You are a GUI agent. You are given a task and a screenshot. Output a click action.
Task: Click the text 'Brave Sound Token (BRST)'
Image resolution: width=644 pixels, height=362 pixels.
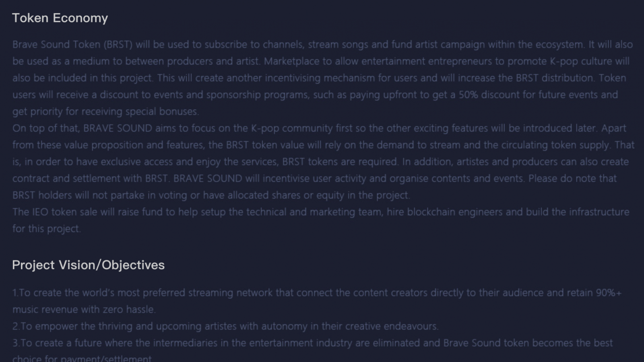[72, 45]
